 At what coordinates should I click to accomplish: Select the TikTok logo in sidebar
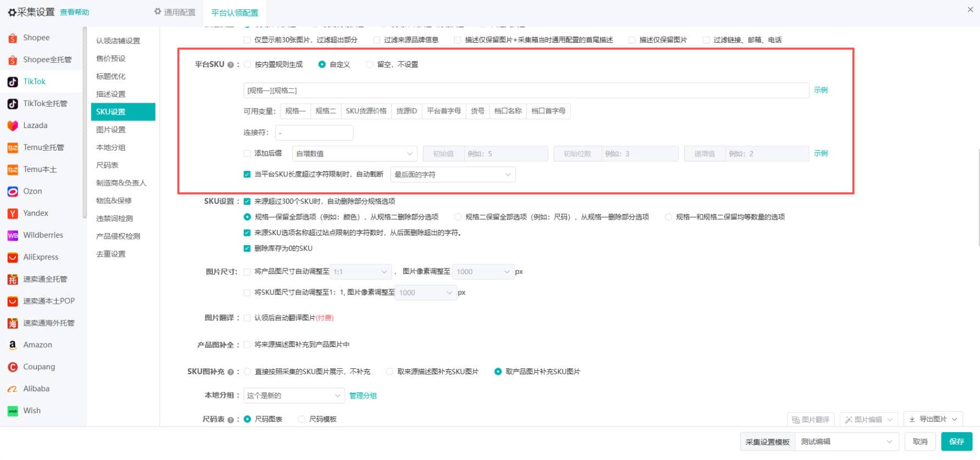(13, 82)
